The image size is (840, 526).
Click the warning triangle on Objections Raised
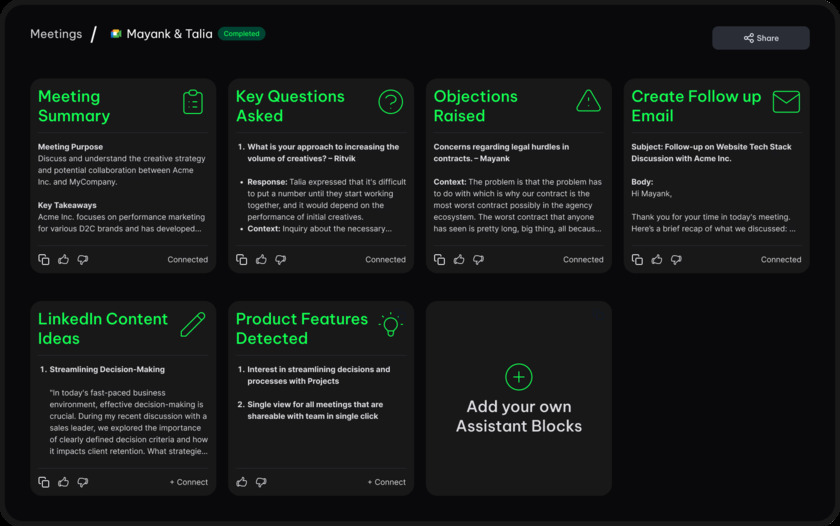click(588, 101)
